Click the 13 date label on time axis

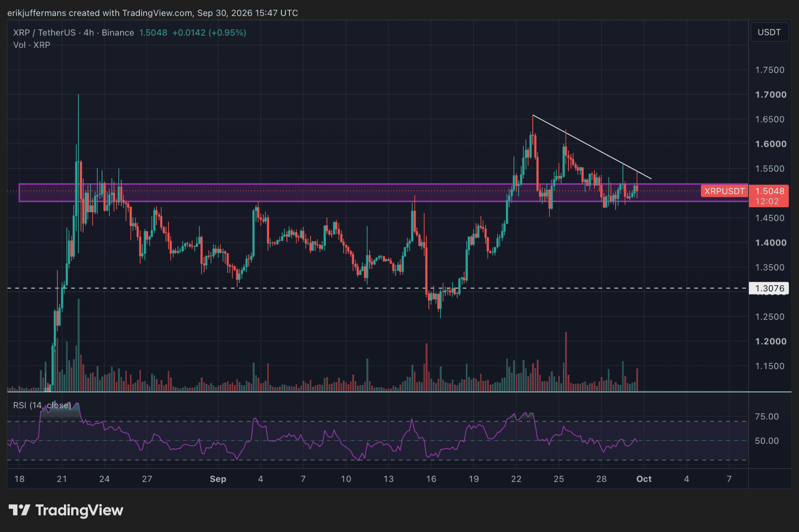click(388, 479)
